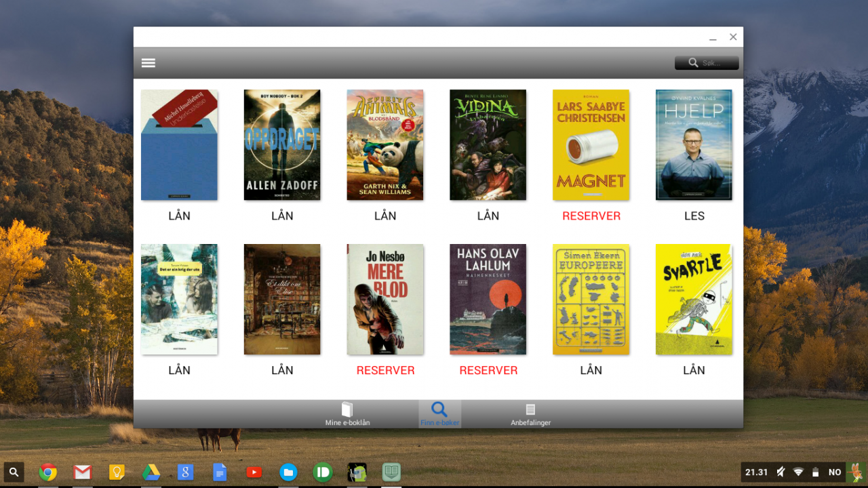
Task: Click LÅN under Det er ein krig der ute
Action: (x=179, y=371)
